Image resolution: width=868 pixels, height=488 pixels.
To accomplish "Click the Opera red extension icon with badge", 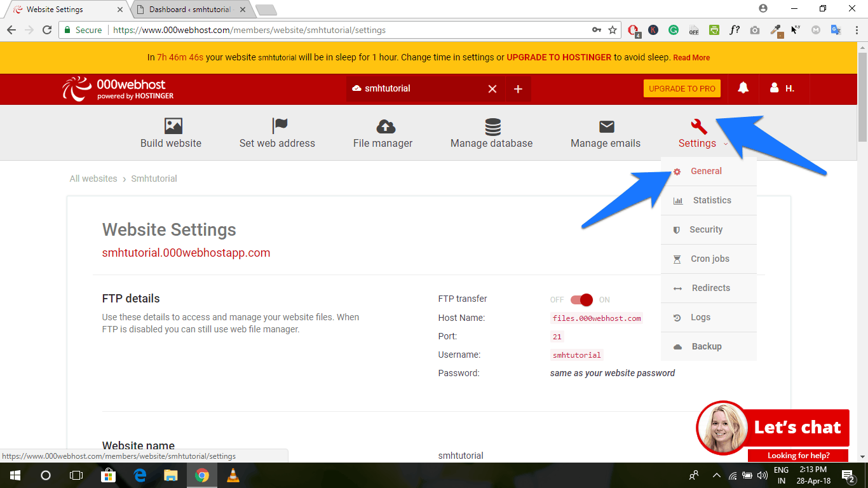I will pos(633,30).
